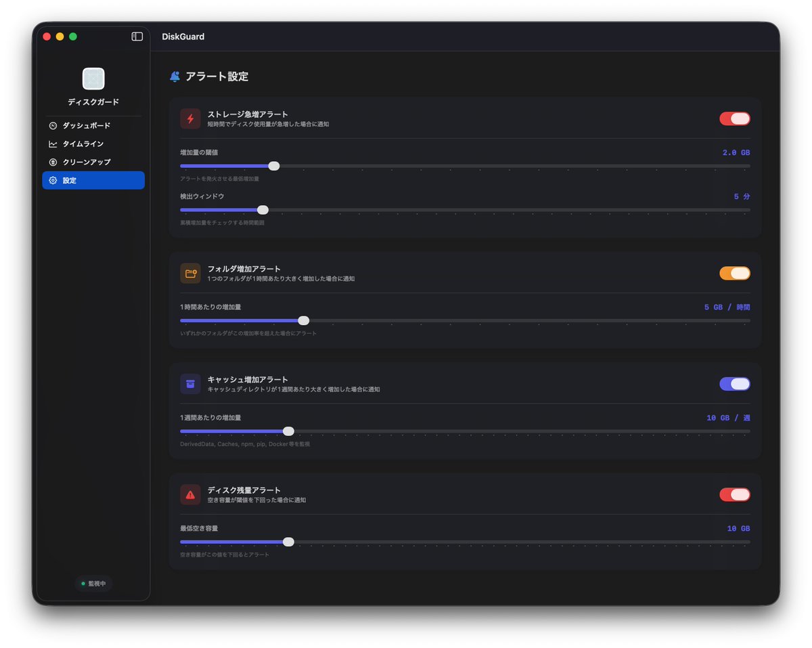
Task: Click the 1週間あたりの増加量 label
Action: point(210,418)
